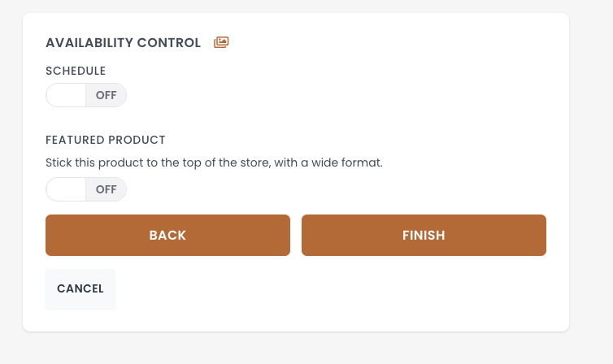Click the white knob of Schedule switch
The height and width of the screenshot is (364, 613).
[x=67, y=95]
